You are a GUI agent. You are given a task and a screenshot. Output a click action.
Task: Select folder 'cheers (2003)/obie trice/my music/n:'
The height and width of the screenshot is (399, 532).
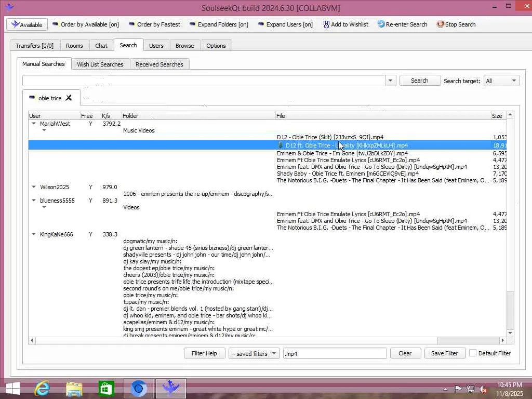point(169,275)
